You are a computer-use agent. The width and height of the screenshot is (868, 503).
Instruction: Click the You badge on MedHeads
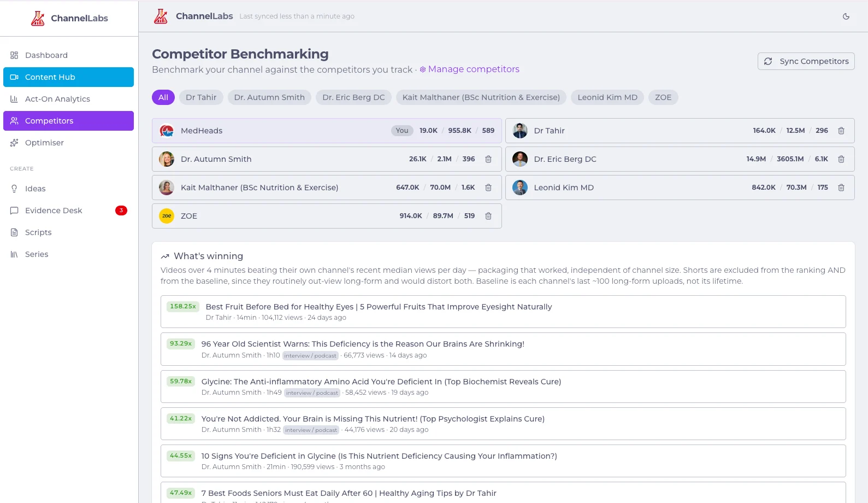click(402, 131)
